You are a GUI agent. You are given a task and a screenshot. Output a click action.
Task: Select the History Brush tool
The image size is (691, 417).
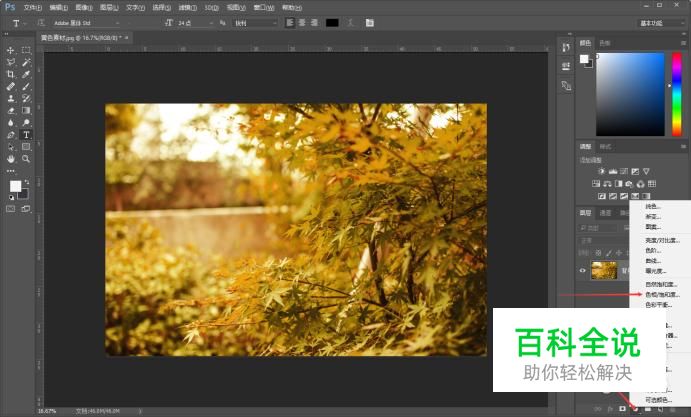click(x=26, y=98)
